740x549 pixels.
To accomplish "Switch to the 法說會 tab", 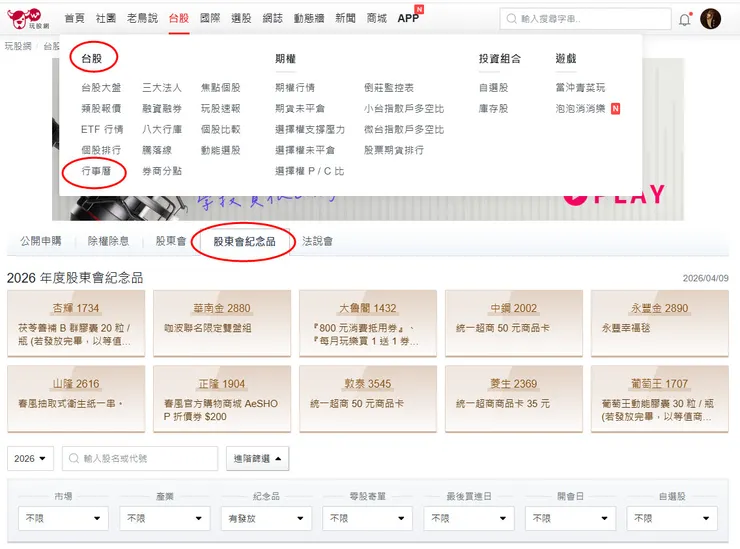I will 317,241.
